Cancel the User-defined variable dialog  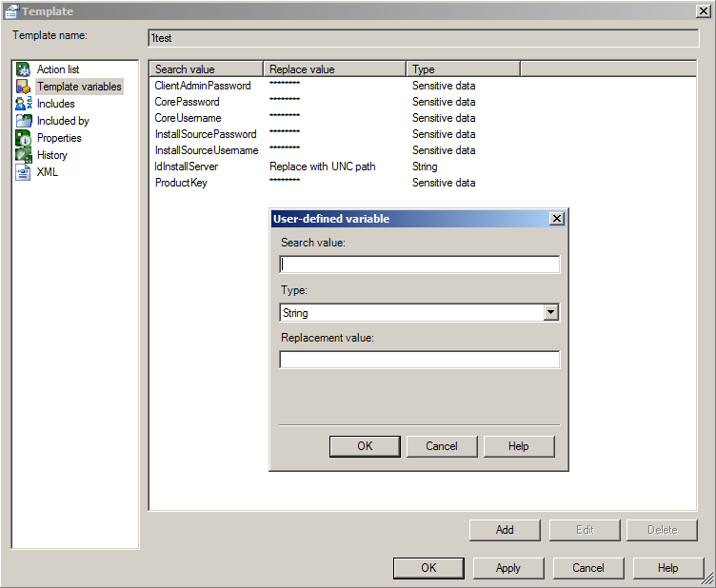(x=442, y=446)
